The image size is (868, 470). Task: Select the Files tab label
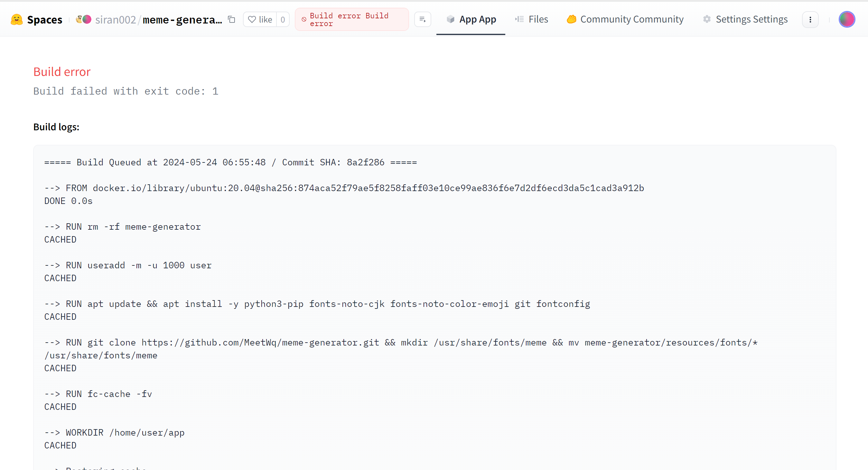coord(538,19)
